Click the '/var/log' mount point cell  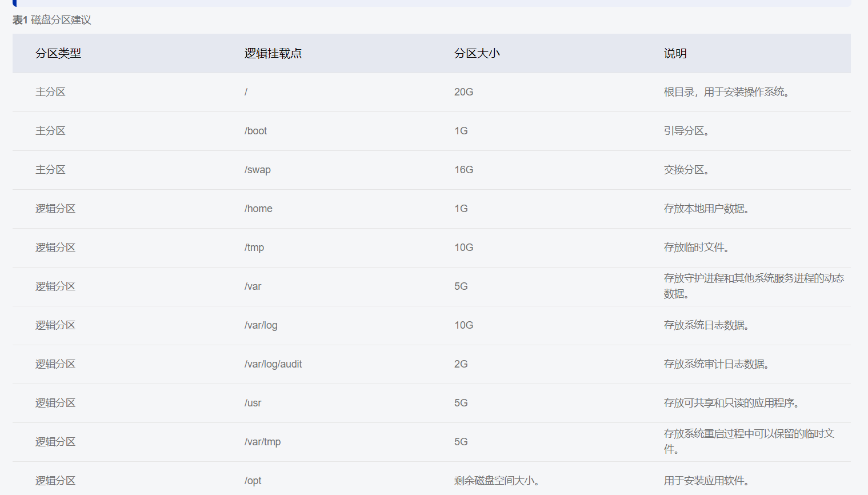261,325
